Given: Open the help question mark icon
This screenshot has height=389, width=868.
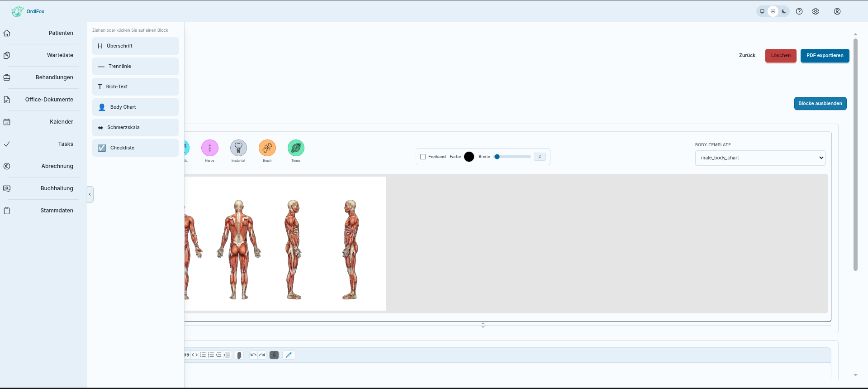Looking at the screenshot, I should tap(799, 11).
